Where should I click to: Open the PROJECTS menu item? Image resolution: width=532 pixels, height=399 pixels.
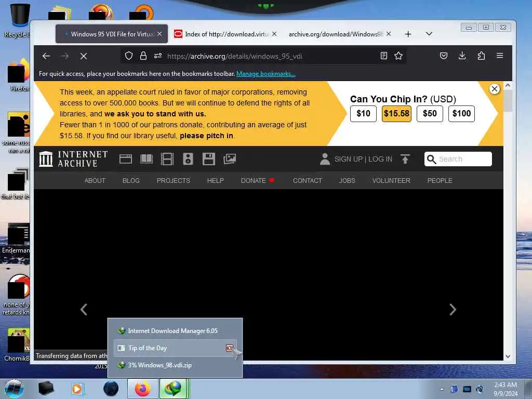click(174, 180)
